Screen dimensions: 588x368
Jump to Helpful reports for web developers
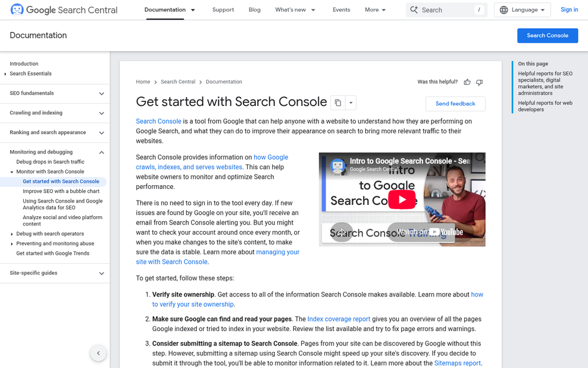545,106
